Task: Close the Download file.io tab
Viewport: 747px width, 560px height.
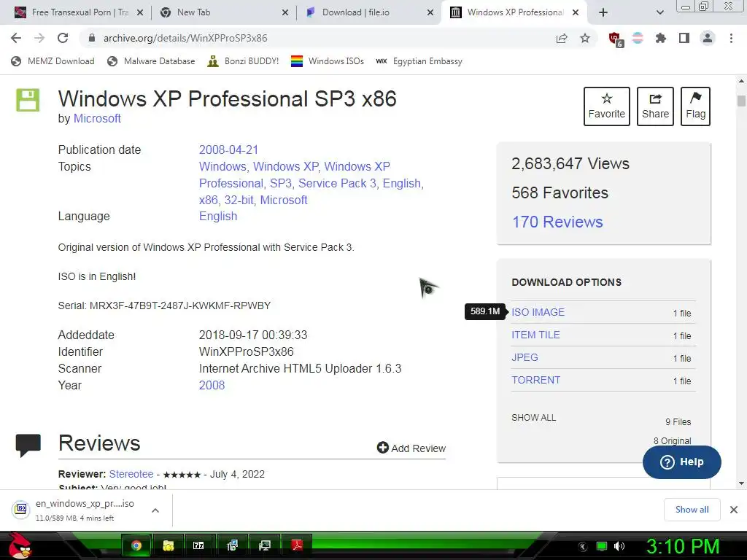Action: coord(430,12)
